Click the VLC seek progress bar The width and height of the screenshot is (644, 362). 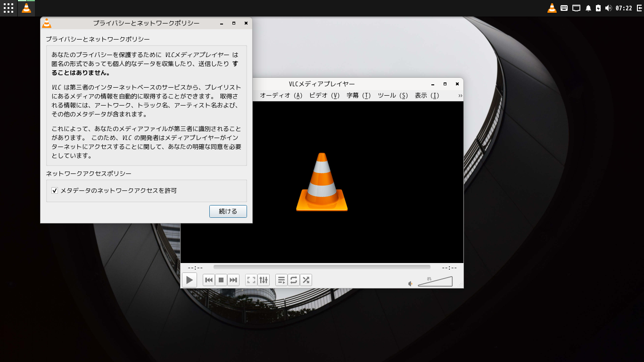(x=322, y=267)
